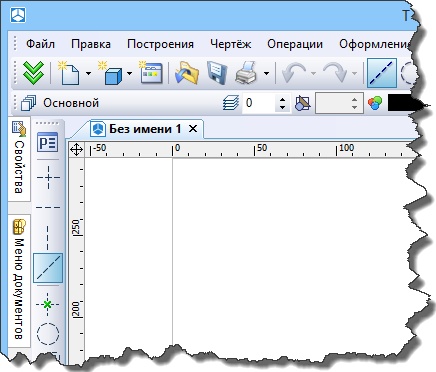Open a file with the folder icon
Image resolution: width=436 pixels, height=372 pixels.
(187, 72)
